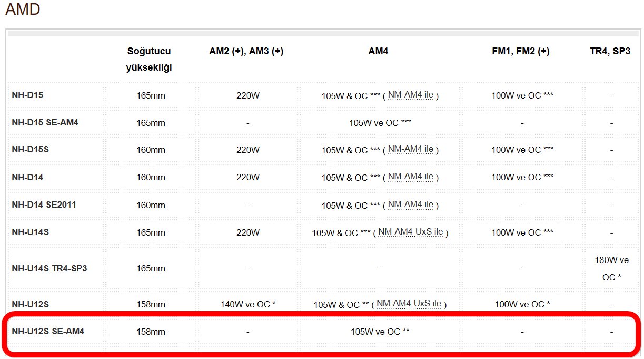Viewport: 644px width, 359px height.
Task: Click the 160mm height in NH-D14 SE2011 row
Action: click(x=151, y=205)
